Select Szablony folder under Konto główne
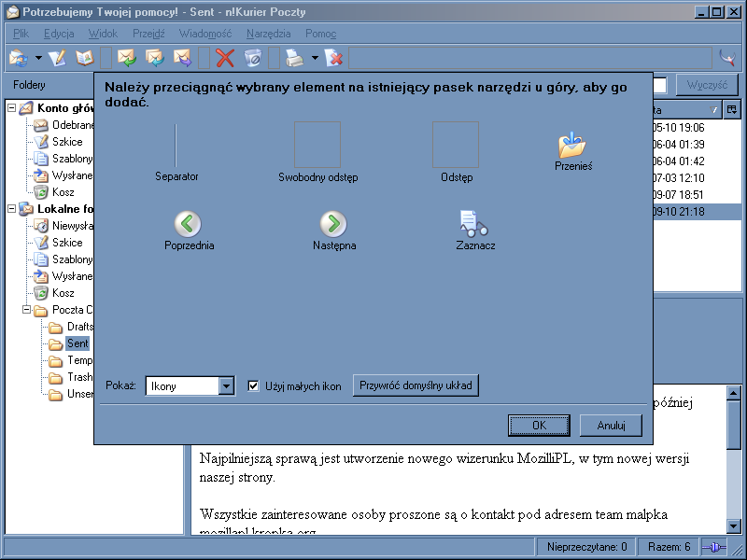The height and width of the screenshot is (560, 747). coord(64,158)
